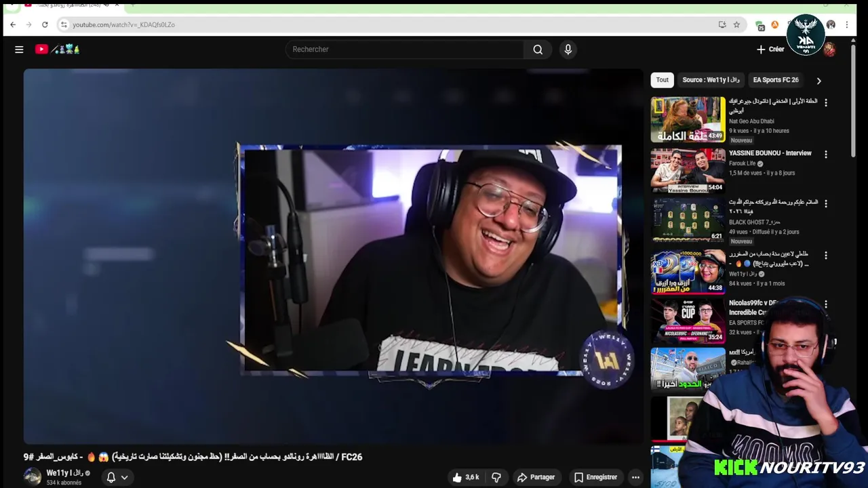The width and height of the screenshot is (868, 488).
Task: Open Nat Geo Abu Dhabi 43:49 thumbnail
Action: [688, 119]
